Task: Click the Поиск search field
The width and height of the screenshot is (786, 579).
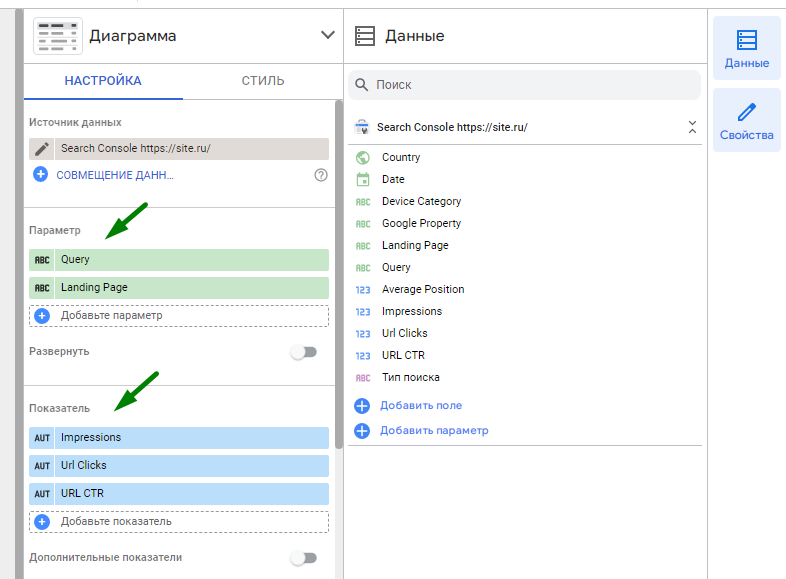Action: [525, 85]
